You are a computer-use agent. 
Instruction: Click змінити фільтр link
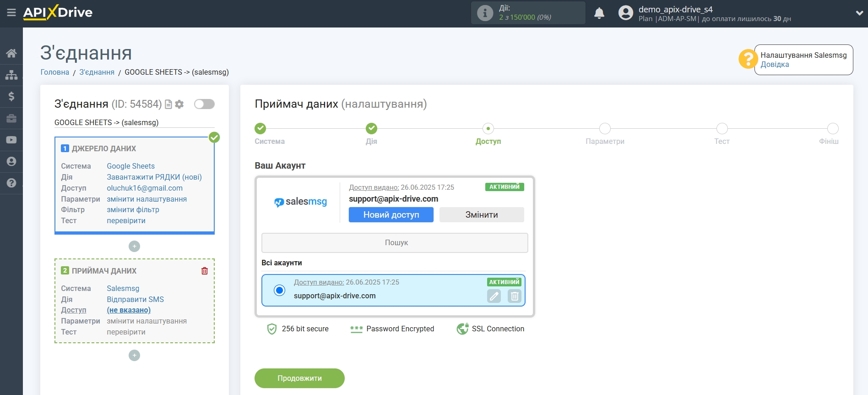point(133,209)
